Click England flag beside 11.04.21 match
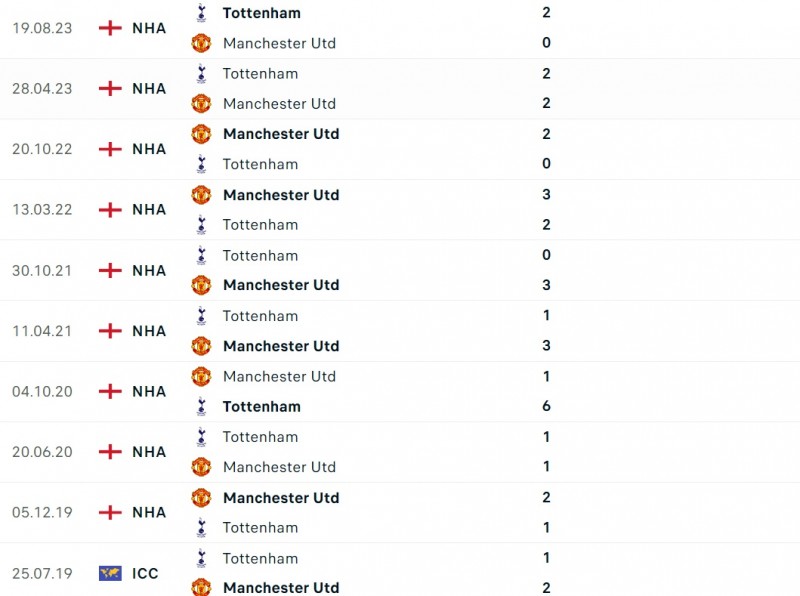This screenshot has width=800, height=596. (110, 331)
